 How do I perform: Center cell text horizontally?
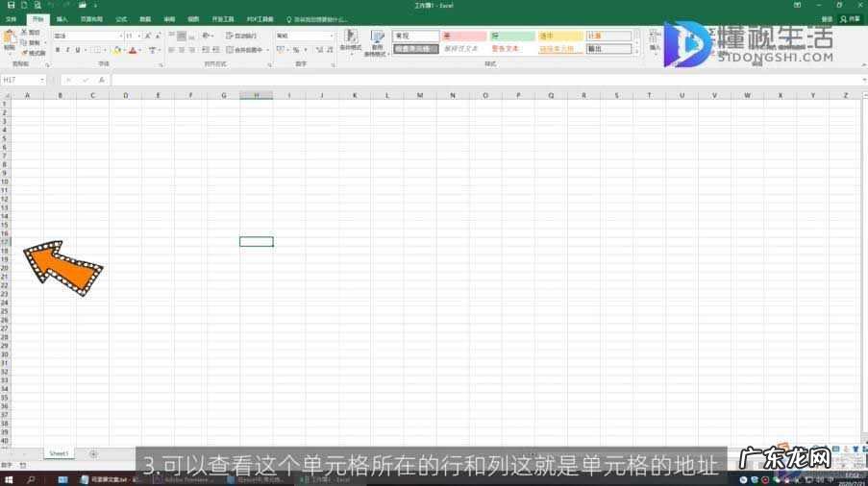coord(182,50)
